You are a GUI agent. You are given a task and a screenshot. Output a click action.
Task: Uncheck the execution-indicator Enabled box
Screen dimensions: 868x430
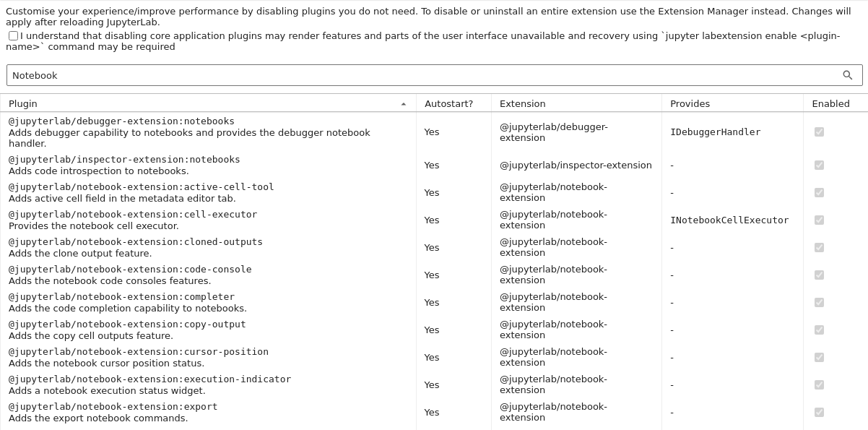coord(819,384)
